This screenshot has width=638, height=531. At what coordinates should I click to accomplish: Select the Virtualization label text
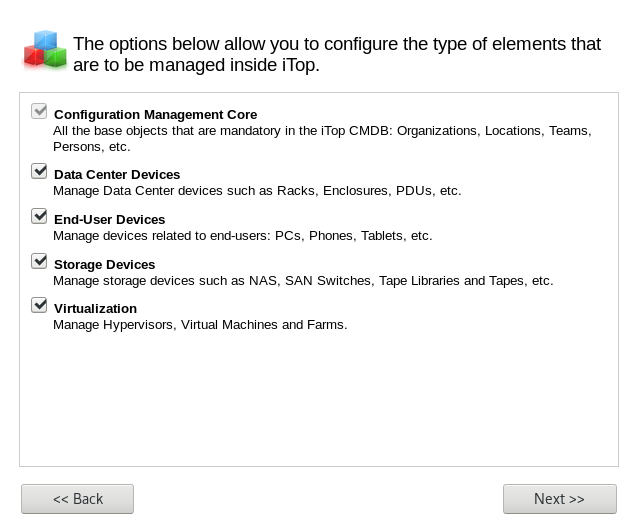(95, 309)
